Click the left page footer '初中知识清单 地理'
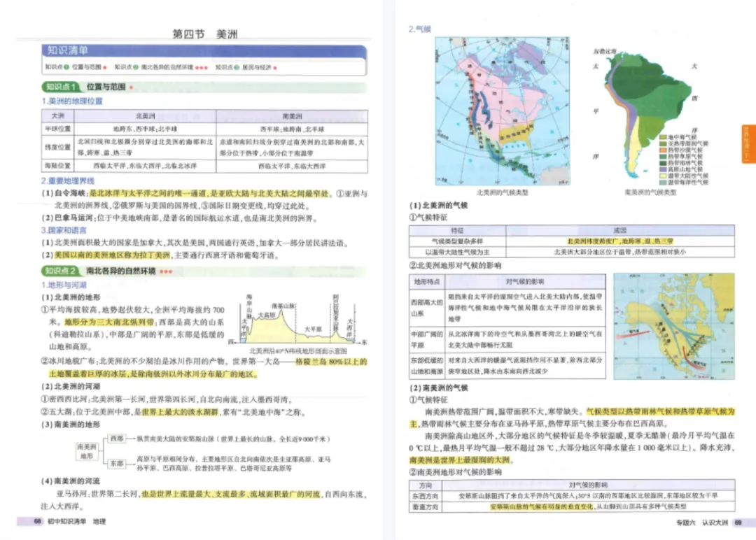The height and width of the screenshot is (540, 756). pyautogui.click(x=77, y=522)
